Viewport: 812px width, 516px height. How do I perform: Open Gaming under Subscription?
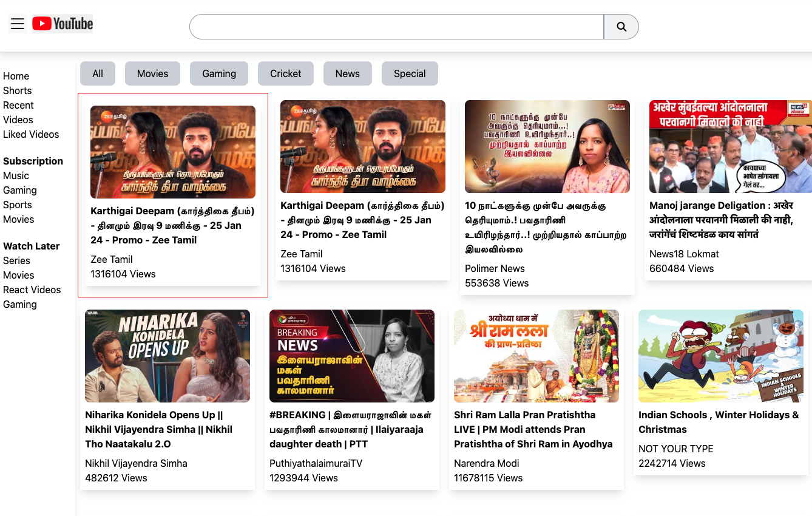pyautogui.click(x=20, y=190)
